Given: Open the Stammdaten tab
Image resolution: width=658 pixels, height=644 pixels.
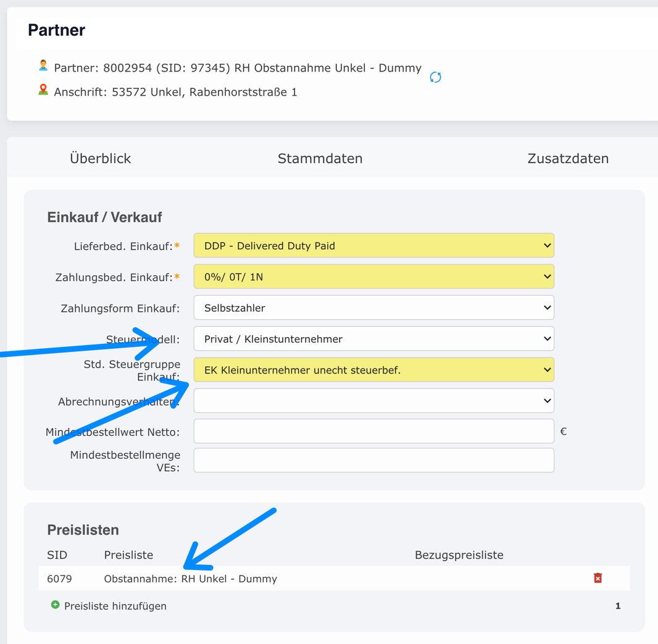Looking at the screenshot, I should pyautogui.click(x=320, y=159).
